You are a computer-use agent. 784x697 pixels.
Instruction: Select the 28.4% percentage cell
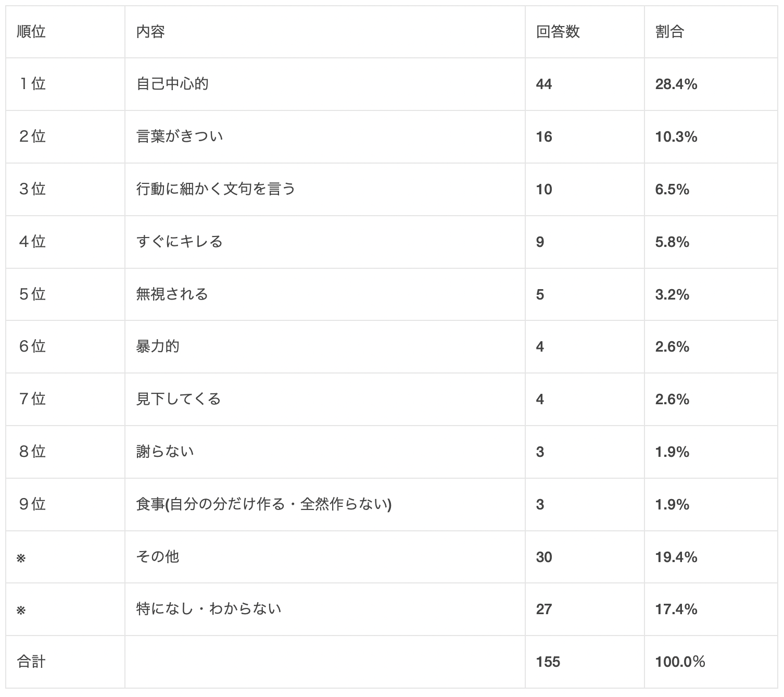click(x=676, y=84)
